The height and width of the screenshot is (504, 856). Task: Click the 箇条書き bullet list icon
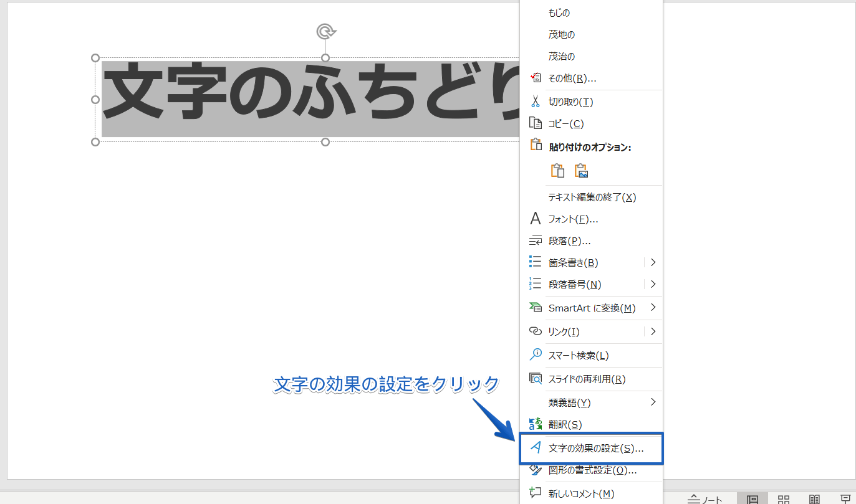535,262
